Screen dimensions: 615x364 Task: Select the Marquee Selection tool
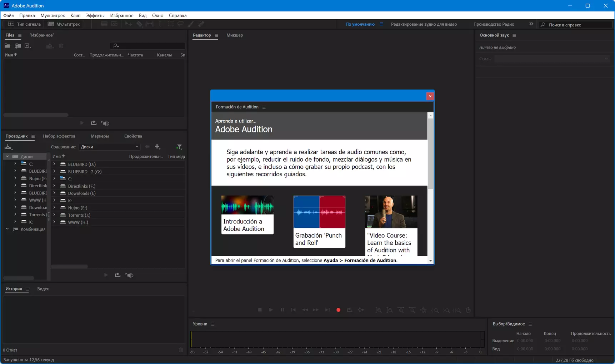pyautogui.click(x=170, y=24)
